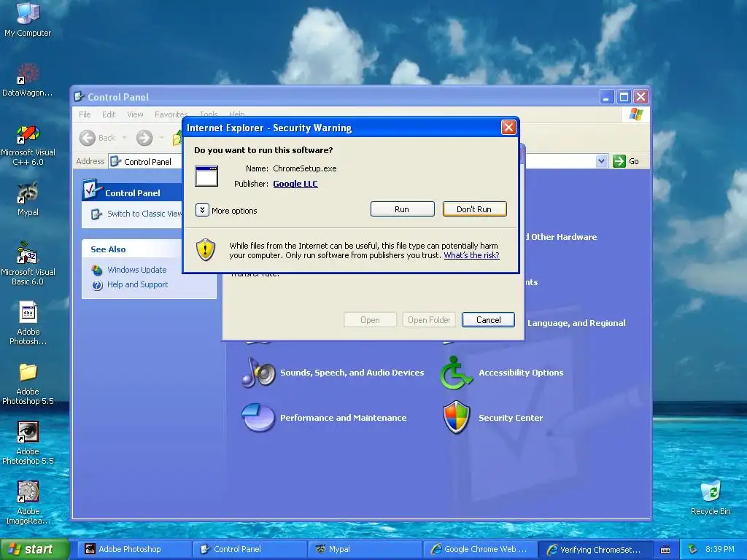Click the 8:39 PM system clock
747x560 pixels.
(720, 549)
